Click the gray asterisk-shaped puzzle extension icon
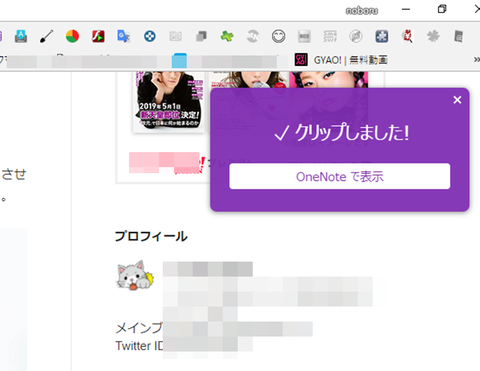 pos(433,36)
